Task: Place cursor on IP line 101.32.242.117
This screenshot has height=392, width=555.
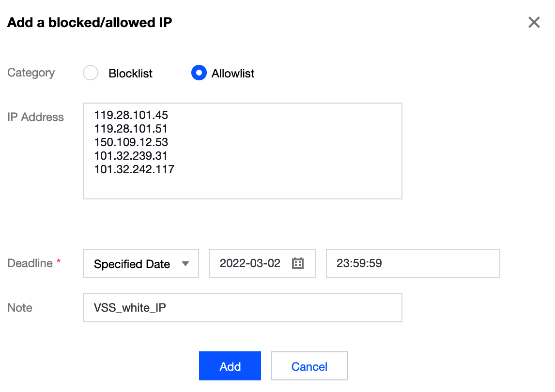Action: 134,169
